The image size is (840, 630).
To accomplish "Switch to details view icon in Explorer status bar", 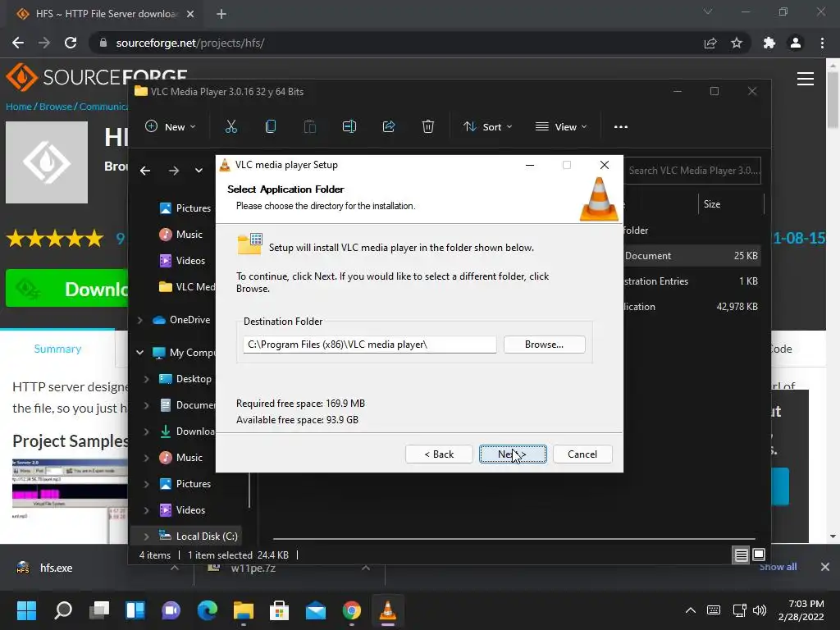I will (x=741, y=555).
